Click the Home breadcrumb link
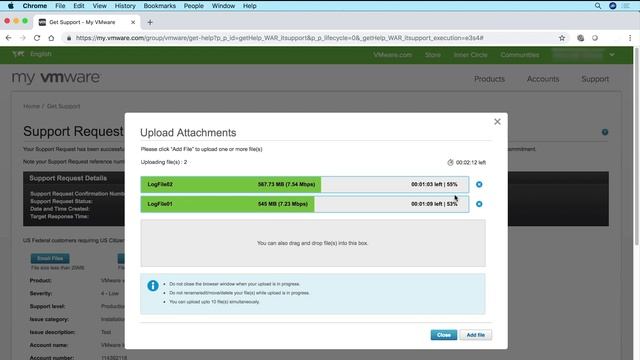640x360 pixels. tap(31, 106)
